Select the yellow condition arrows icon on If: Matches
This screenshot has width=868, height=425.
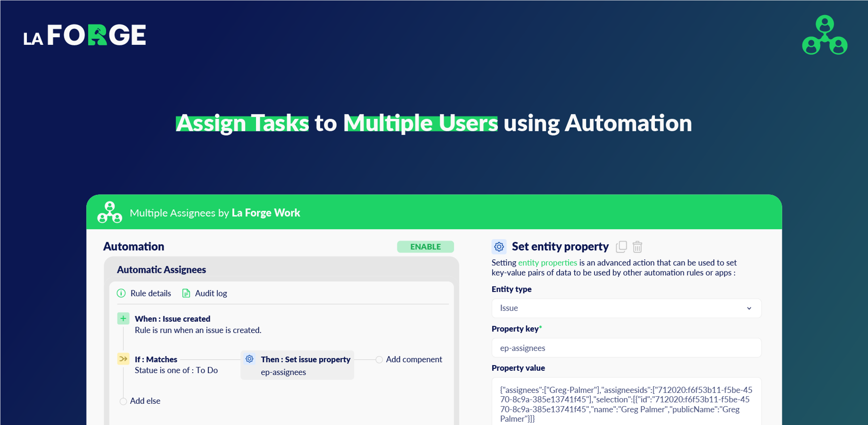[123, 359]
